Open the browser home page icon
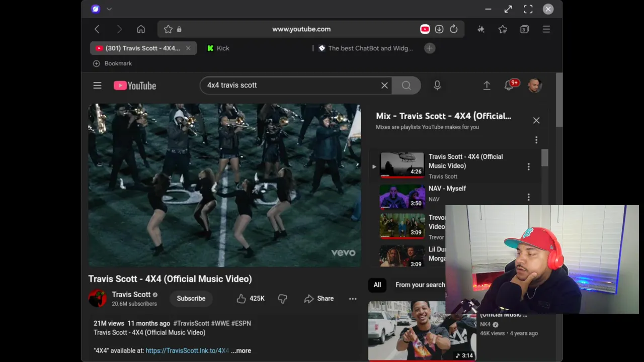The height and width of the screenshot is (362, 644). tap(141, 29)
